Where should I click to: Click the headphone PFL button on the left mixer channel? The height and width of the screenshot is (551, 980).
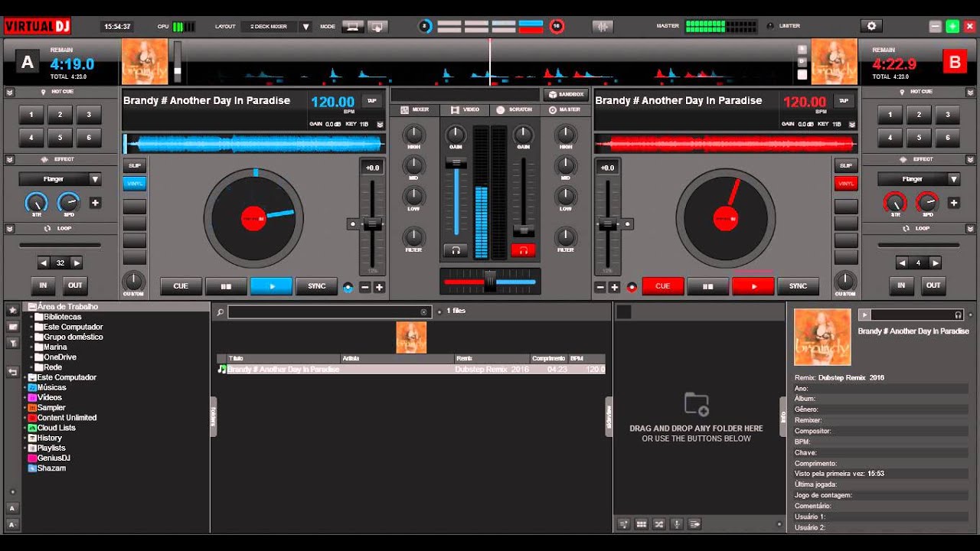point(456,250)
